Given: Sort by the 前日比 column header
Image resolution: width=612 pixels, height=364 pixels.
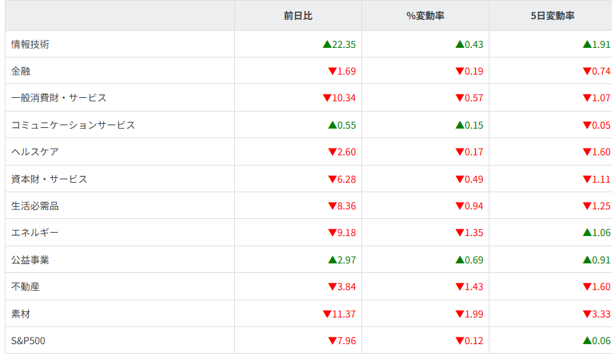Looking at the screenshot, I should pyautogui.click(x=298, y=16).
